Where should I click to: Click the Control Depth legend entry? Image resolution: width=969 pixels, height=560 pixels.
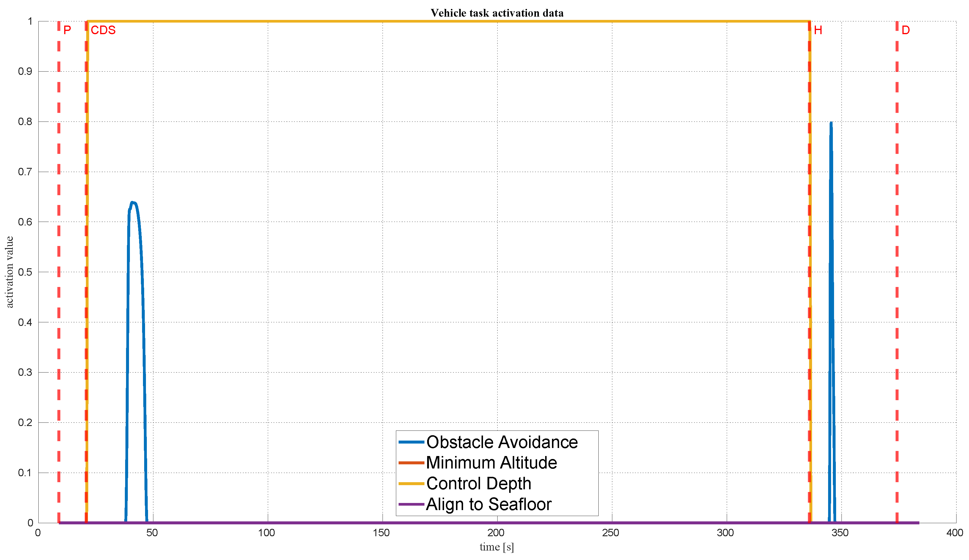[478, 483]
